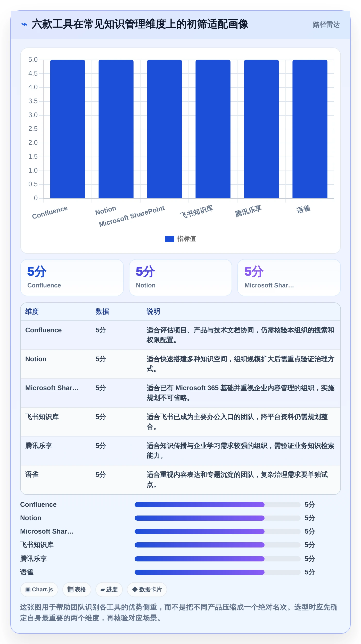Select the Confluence bar in the chart
The width and height of the screenshot is (361, 644).
68,129
